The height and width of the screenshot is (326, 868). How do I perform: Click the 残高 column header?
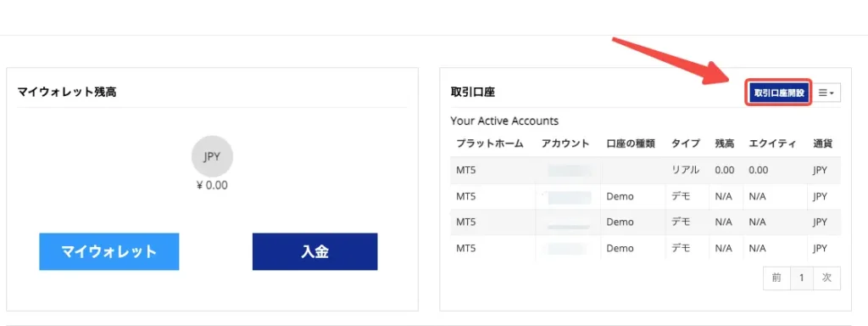(x=724, y=143)
